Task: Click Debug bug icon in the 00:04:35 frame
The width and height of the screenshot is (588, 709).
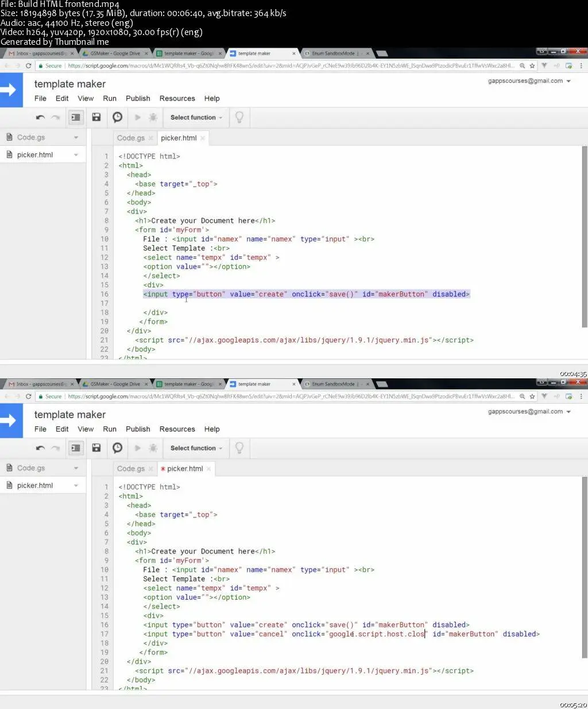Action: point(153,117)
